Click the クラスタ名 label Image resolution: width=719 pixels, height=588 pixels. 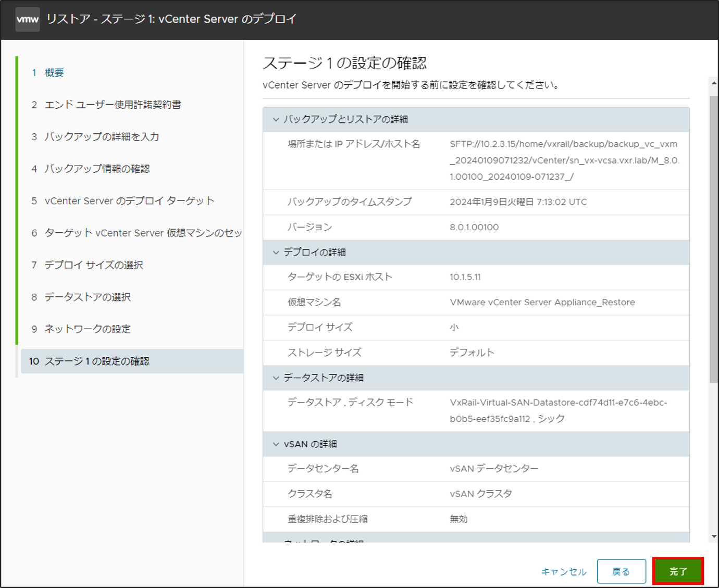pos(310,494)
